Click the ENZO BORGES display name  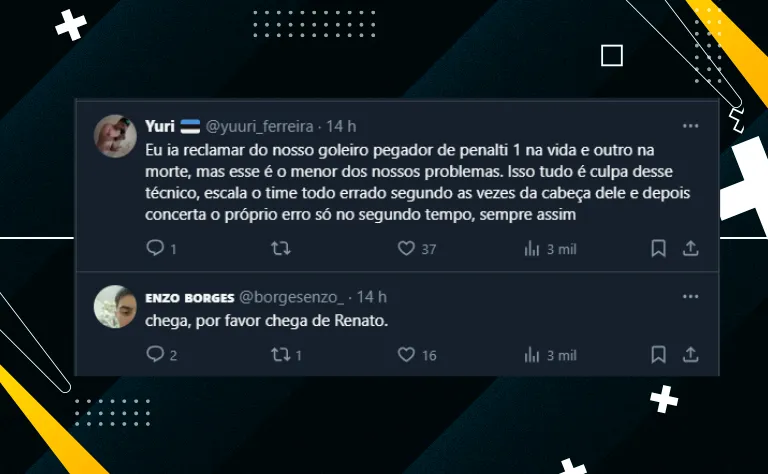click(190, 298)
